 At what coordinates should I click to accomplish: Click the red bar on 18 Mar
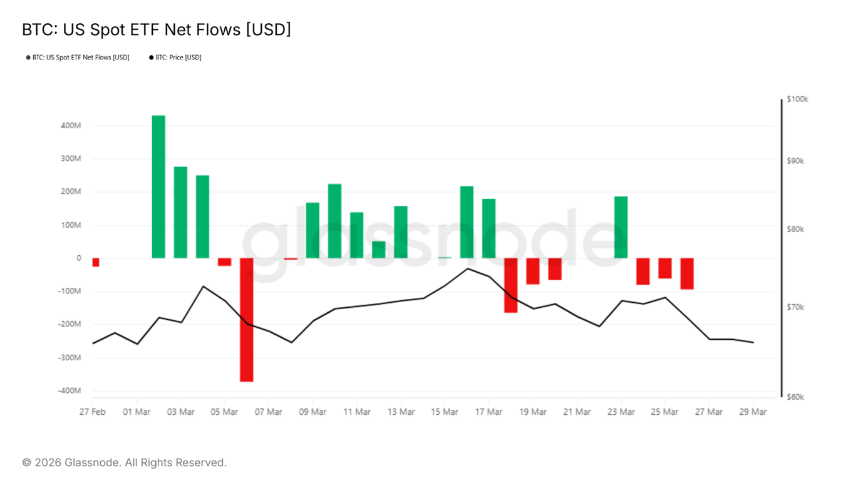511,285
